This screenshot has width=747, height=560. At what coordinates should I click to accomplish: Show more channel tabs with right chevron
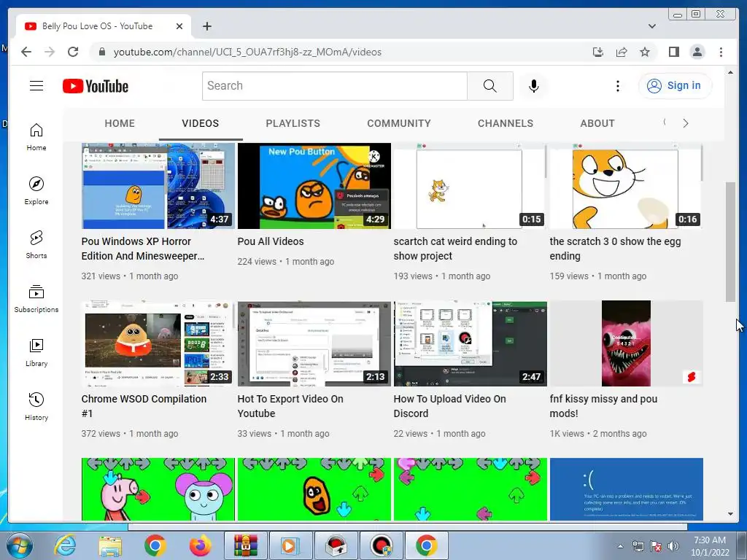(x=686, y=123)
